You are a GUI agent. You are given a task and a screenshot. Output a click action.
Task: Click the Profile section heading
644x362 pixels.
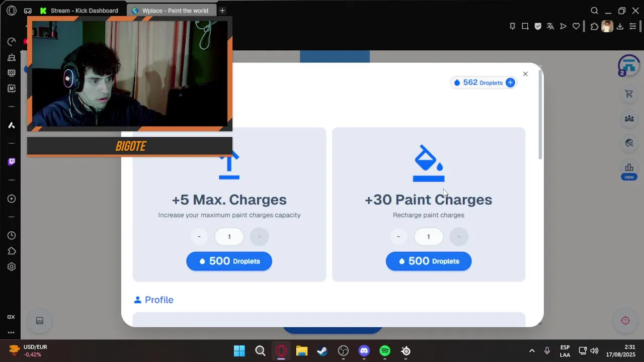(x=153, y=300)
